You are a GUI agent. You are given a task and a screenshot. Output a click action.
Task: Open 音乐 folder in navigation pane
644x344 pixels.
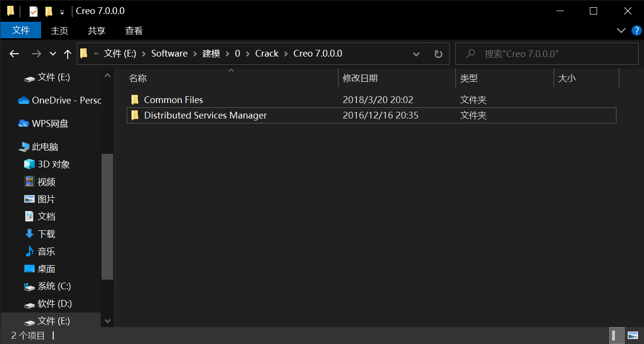pos(40,251)
